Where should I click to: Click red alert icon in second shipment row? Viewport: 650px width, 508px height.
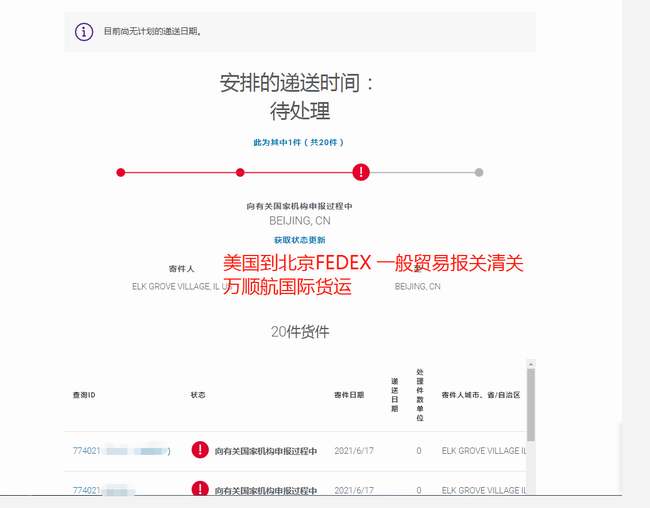click(200, 488)
